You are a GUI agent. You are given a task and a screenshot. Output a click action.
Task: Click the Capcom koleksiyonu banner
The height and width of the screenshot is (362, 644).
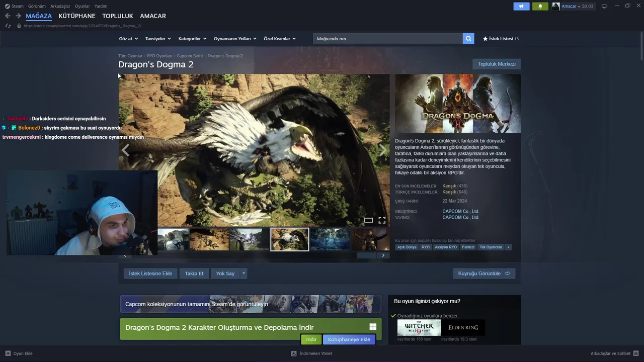pyautogui.click(x=251, y=304)
